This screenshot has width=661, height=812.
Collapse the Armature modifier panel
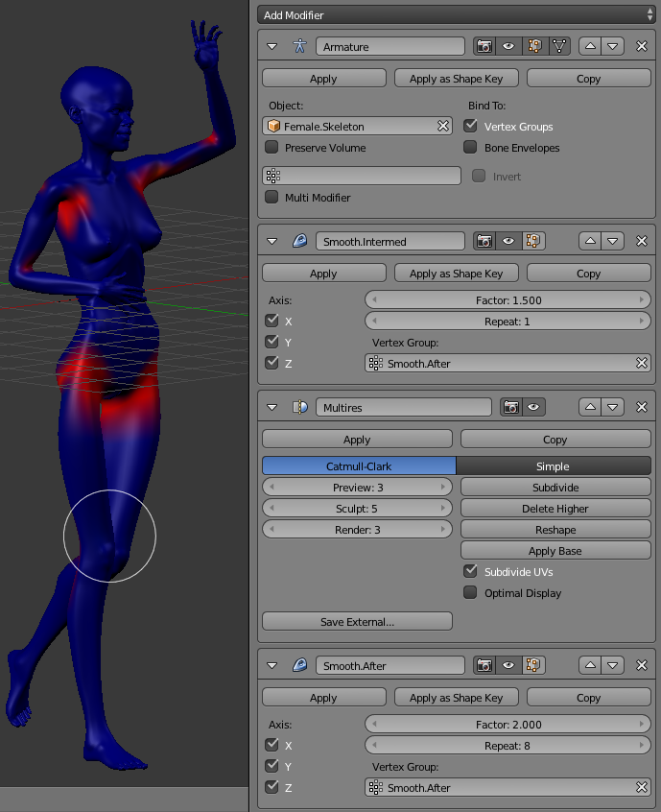pyautogui.click(x=271, y=46)
